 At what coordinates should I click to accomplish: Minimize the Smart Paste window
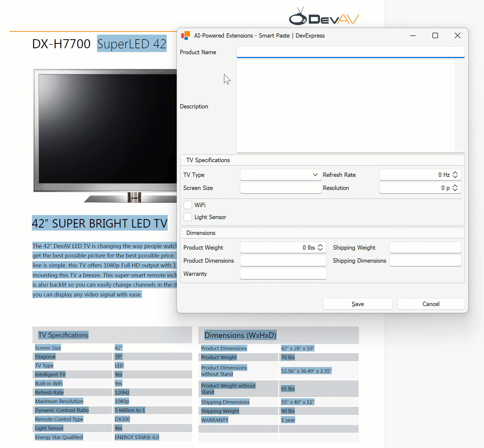pos(413,35)
